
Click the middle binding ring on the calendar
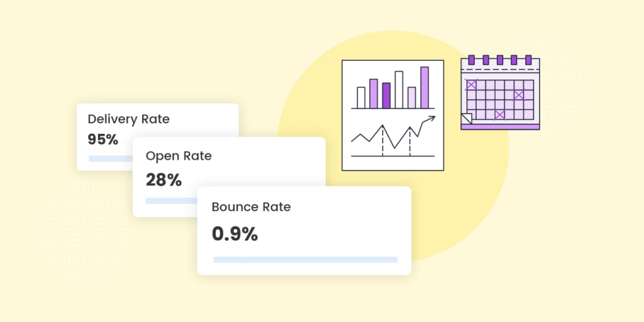[x=501, y=60]
